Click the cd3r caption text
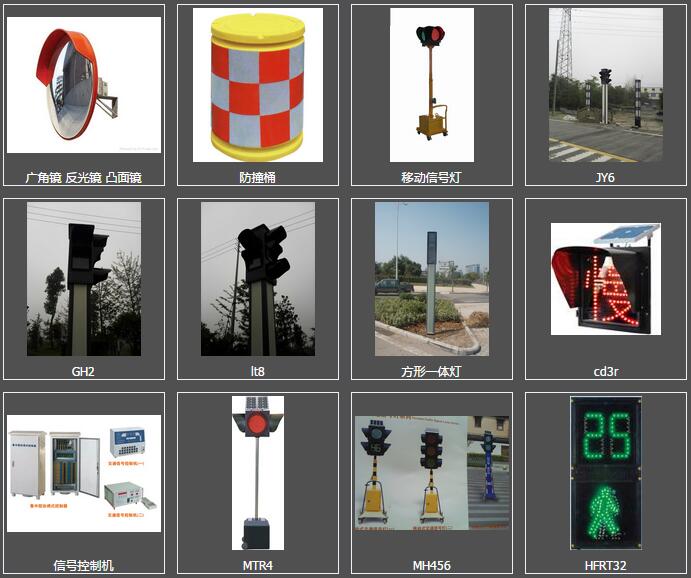 click(606, 371)
